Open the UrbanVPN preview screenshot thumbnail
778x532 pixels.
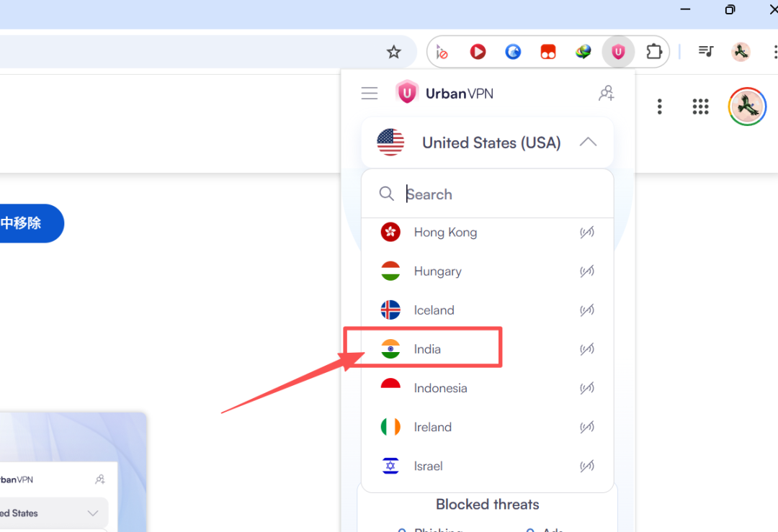click(x=73, y=472)
